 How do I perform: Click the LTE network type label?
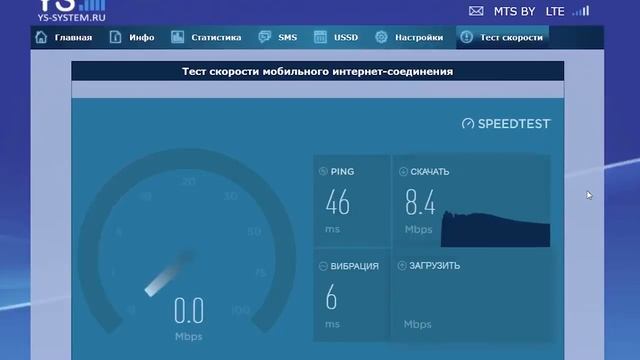[555, 11]
